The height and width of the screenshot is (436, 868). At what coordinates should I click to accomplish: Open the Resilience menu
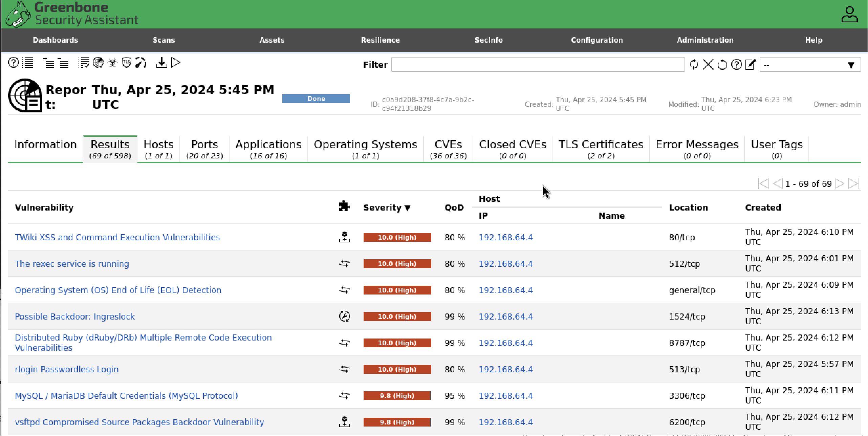380,40
